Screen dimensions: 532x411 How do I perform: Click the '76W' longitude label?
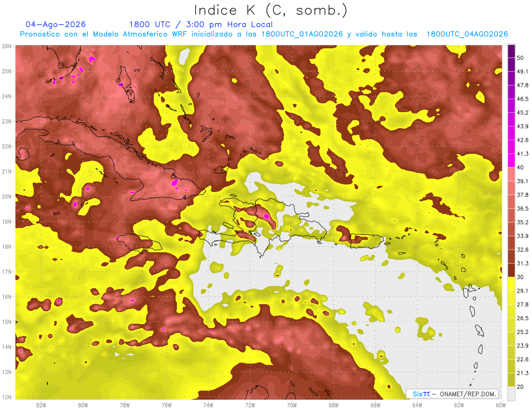(x=166, y=405)
